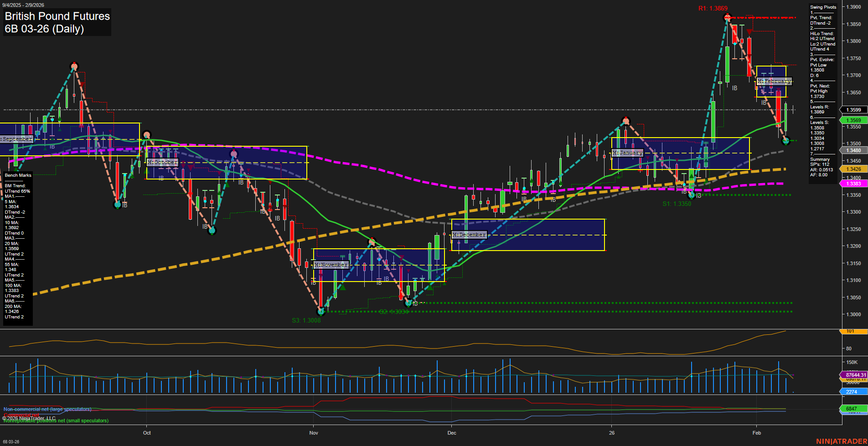Expand the Bench Marks info panel

tap(17, 175)
